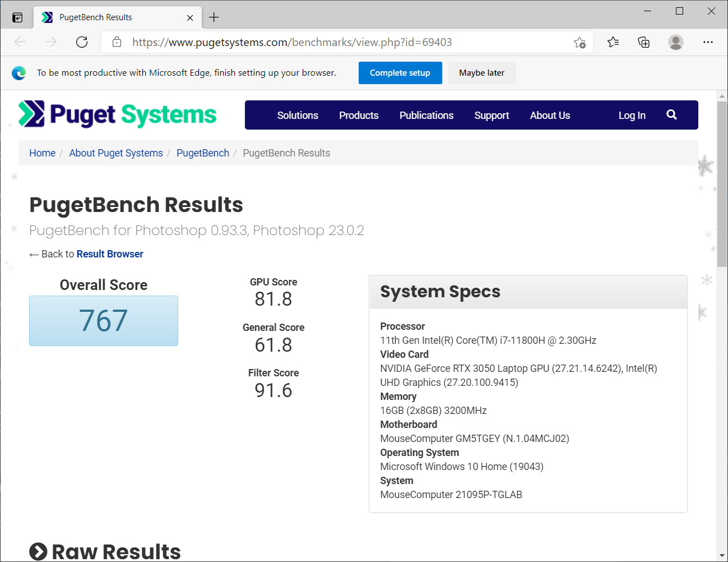Open the Support menu
Viewport: 728px width, 562px height.
click(x=491, y=116)
